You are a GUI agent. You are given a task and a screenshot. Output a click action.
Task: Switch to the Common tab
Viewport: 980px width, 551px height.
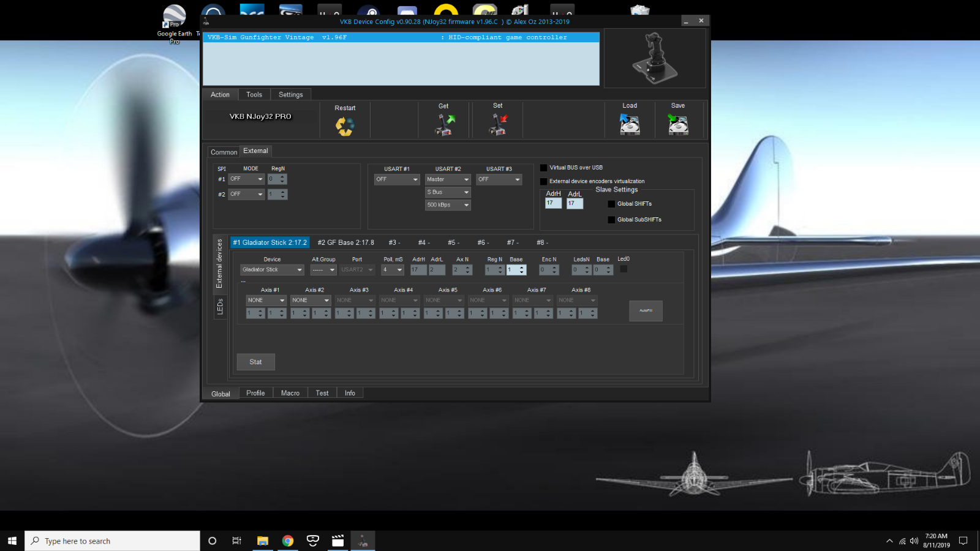(224, 152)
